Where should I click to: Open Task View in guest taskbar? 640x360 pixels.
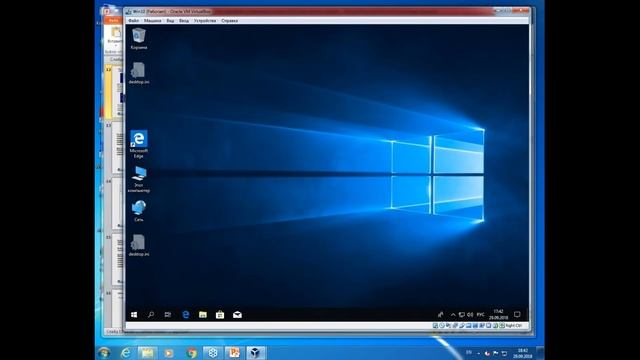168,315
